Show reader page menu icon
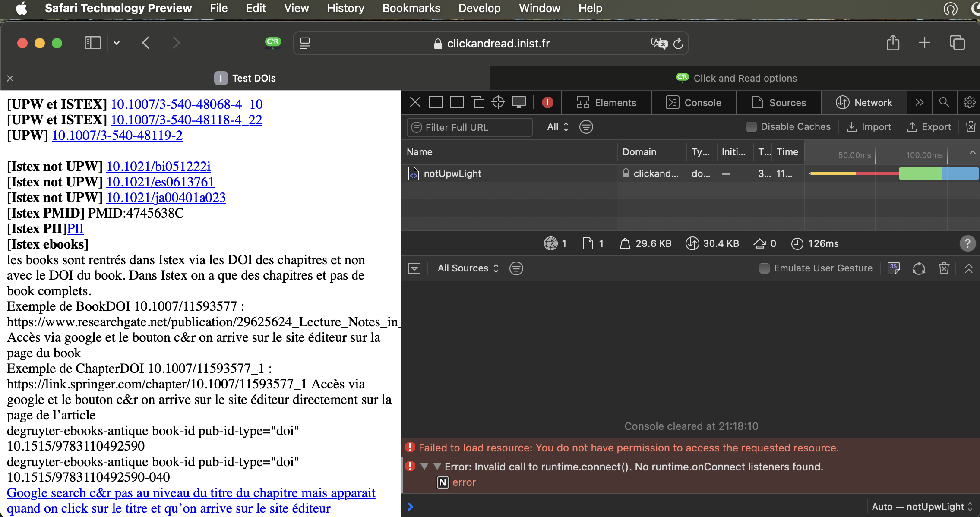Screen dimensions: 980x517 tap(305, 43)
